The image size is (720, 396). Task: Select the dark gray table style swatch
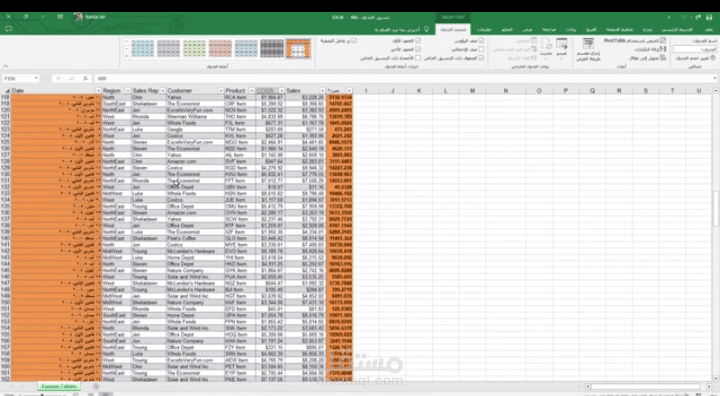tap(272, 48)
